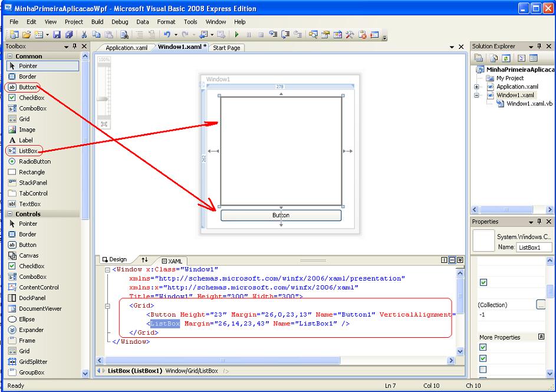Click the vertical split button in split bar

pos(444,260)
